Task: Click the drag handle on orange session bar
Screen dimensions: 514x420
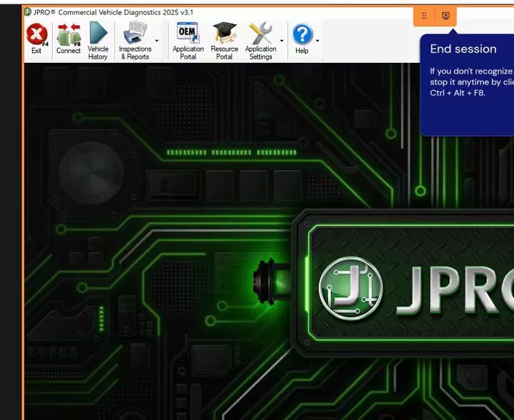Action: pos(424,16)
